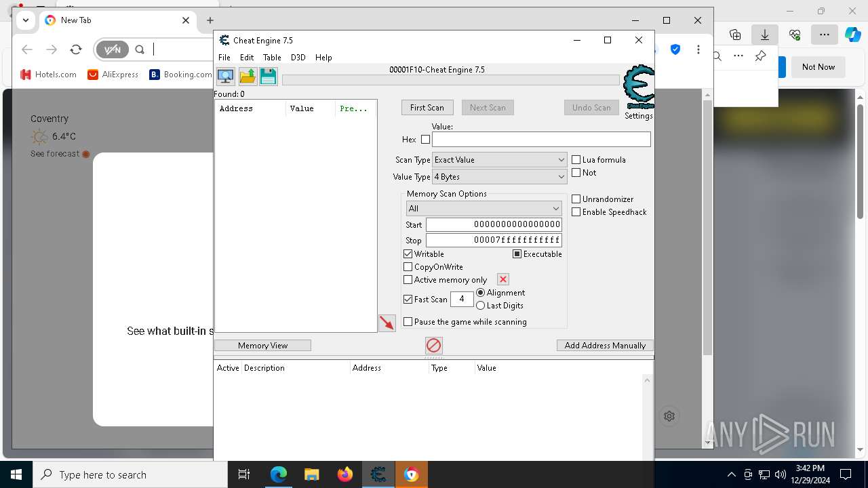This screenshot has height=488, width=868.
Task: Open the Chrome tab search dropdown arrow
Action: [x=26, y=20]
